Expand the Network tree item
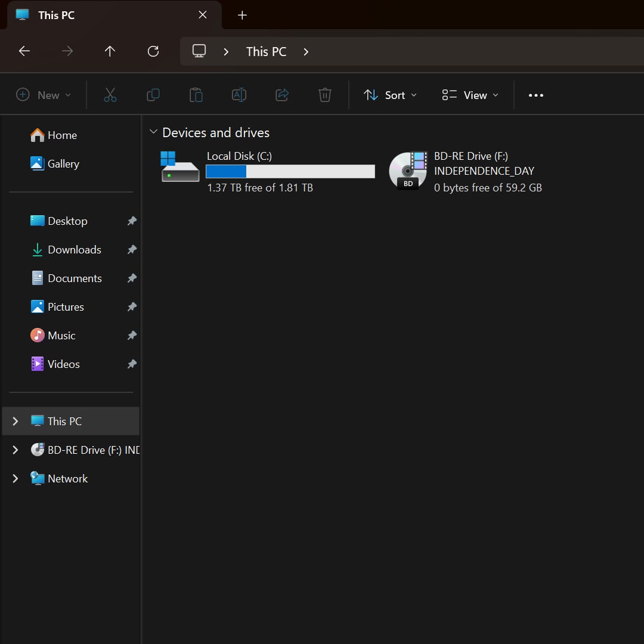Image resolution: width=644 pixels, height=644 pixels. (15, 478)
